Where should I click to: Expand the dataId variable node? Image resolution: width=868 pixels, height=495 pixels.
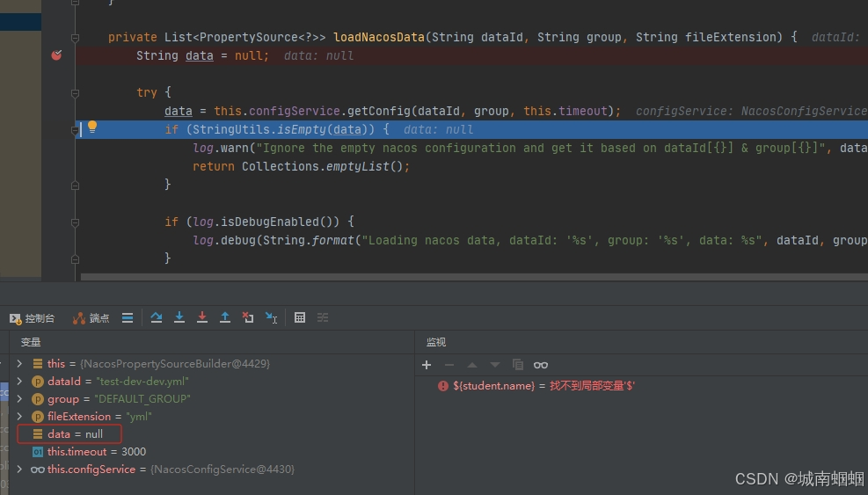[x=19, y=382]
